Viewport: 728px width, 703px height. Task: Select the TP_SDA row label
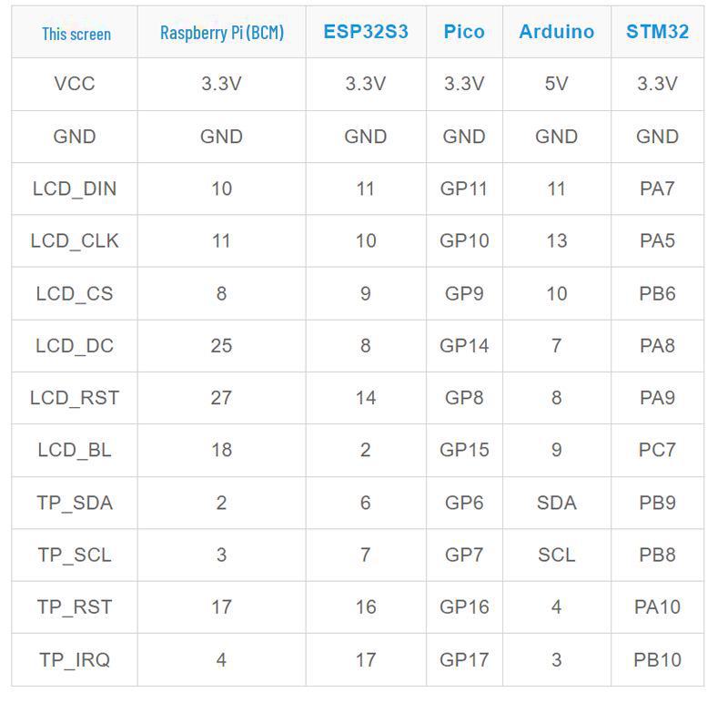[75, 503]
